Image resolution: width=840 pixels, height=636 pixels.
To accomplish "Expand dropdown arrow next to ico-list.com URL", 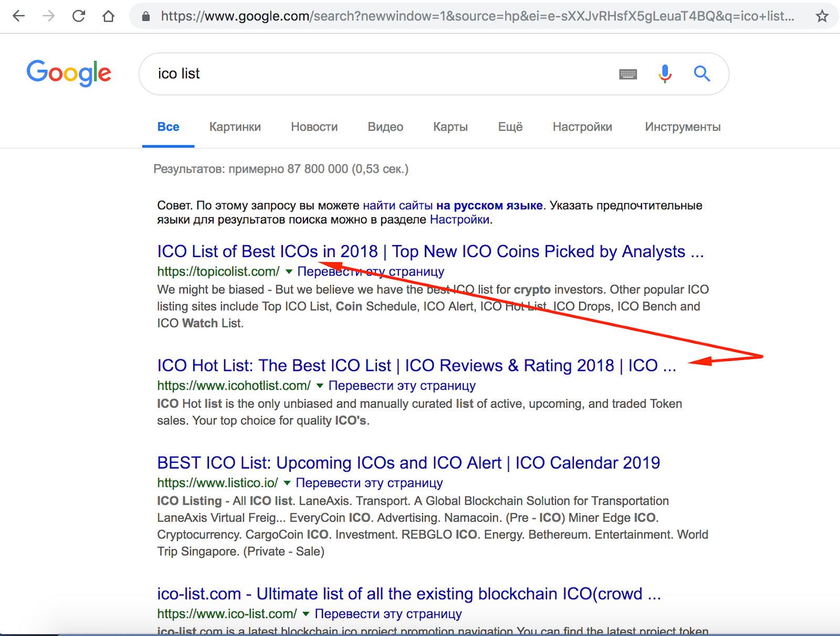I will (x=306, y=614).
